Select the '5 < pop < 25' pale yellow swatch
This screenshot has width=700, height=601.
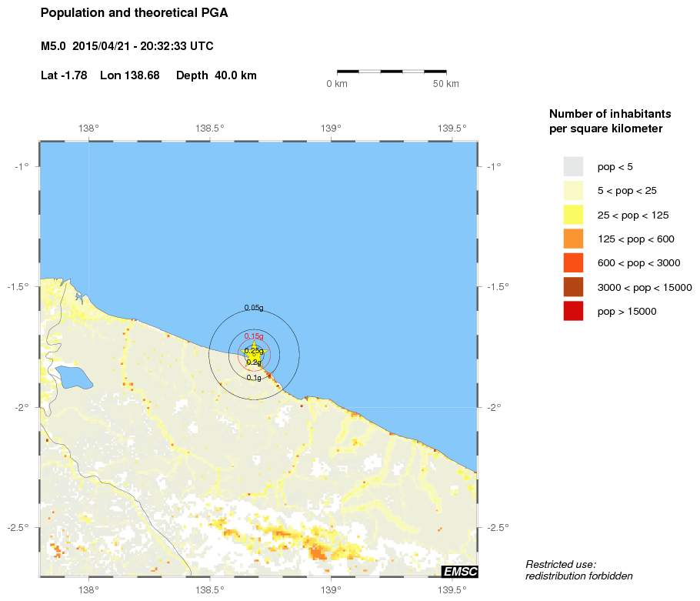(x=573, y=191)
